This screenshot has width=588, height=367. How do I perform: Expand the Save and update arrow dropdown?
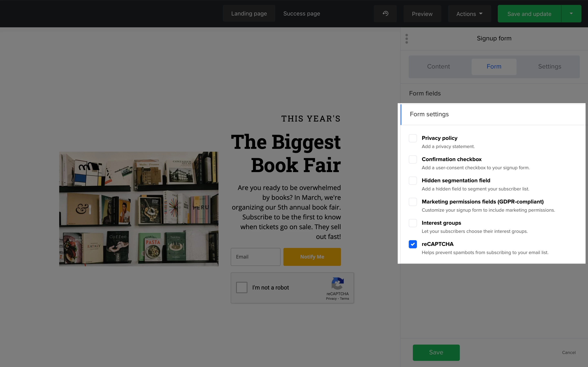(571, 14)
